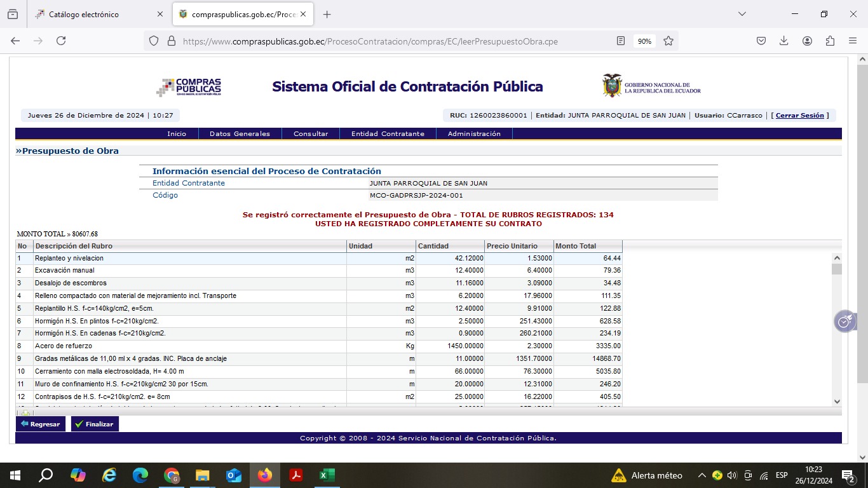Show hidden system tray icons
The width and height of the screenshot is (868, 488).
pyautogui.click(x=702, y=475)
